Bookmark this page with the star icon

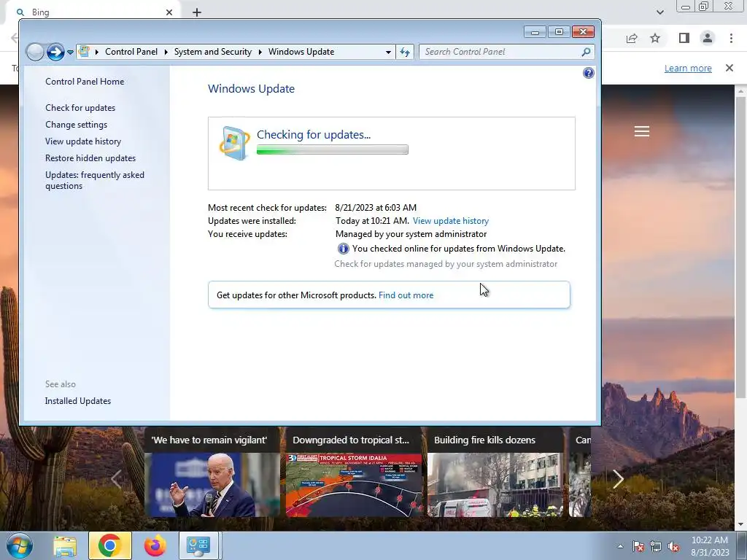click(x=655, y=38)
